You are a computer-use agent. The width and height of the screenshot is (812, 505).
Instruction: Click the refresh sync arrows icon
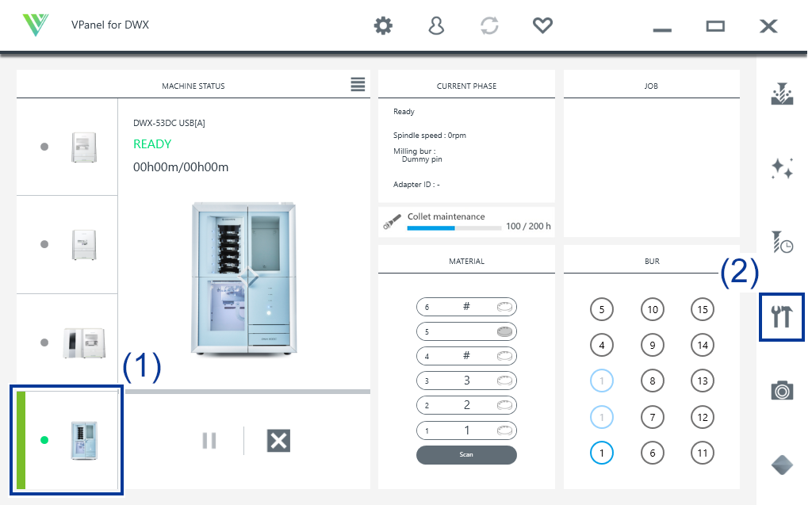(x=489, y=25)
